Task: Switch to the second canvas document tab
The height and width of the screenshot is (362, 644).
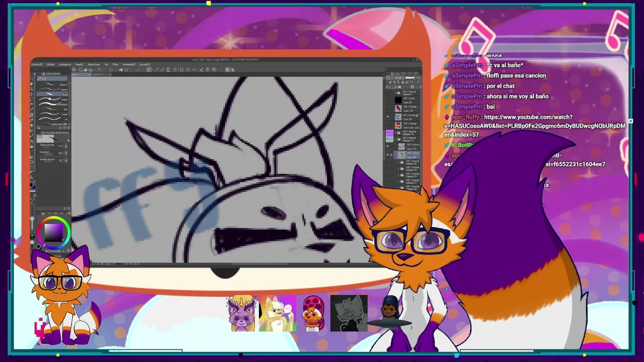Action: click(x=102, y=74)
